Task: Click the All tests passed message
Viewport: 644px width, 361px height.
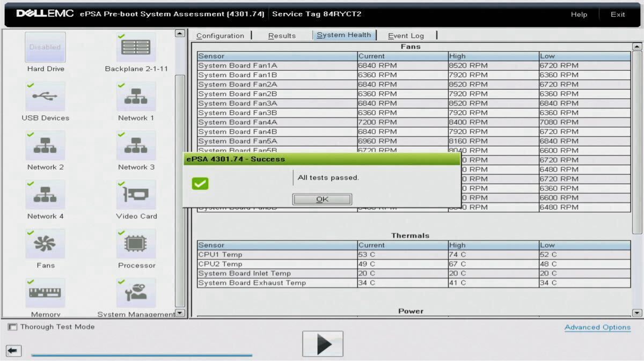Action: pyautogui.click(x=328, y=178)
